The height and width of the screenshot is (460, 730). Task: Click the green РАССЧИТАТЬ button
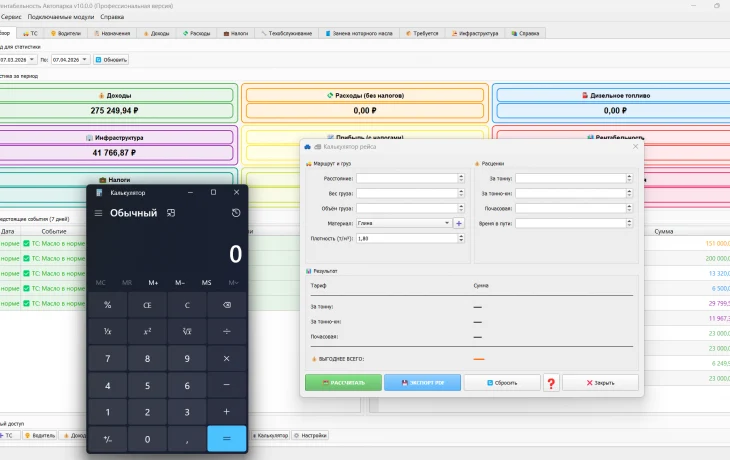click(x=344, y=383)
